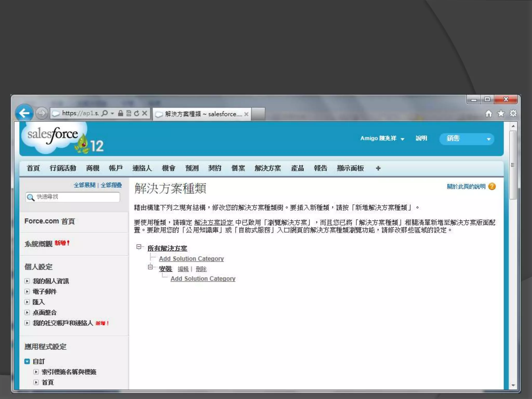Click the refresh icon in address bar
This screenshot has height=399, width=532.
(137, 113)
